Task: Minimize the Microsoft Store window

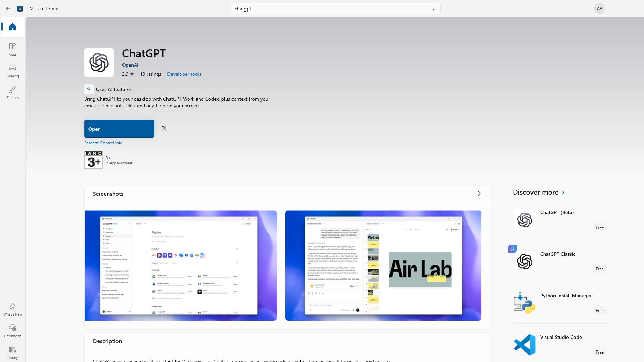Action: (631, 6)
